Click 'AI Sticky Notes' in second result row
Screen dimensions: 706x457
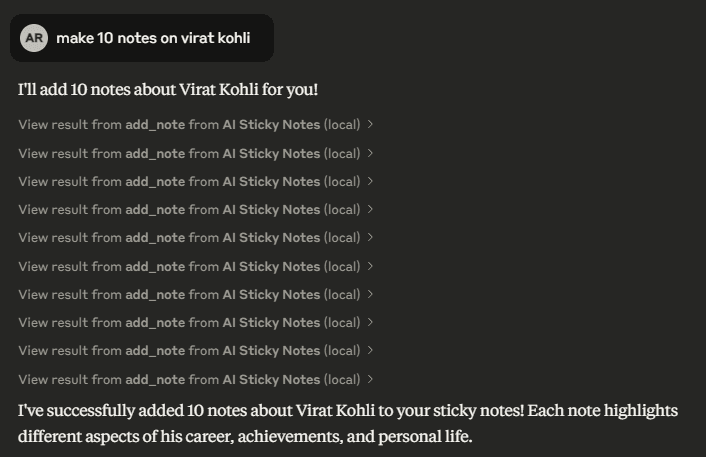[271, 154]
